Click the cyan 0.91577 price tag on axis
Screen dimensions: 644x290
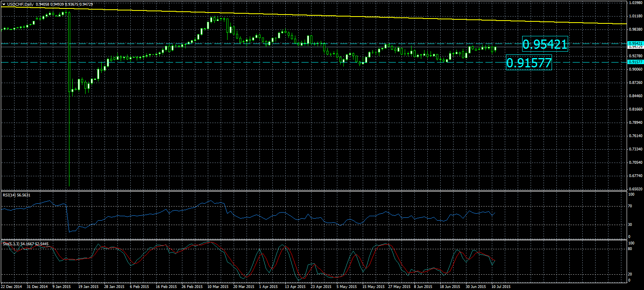coord(635,62)
